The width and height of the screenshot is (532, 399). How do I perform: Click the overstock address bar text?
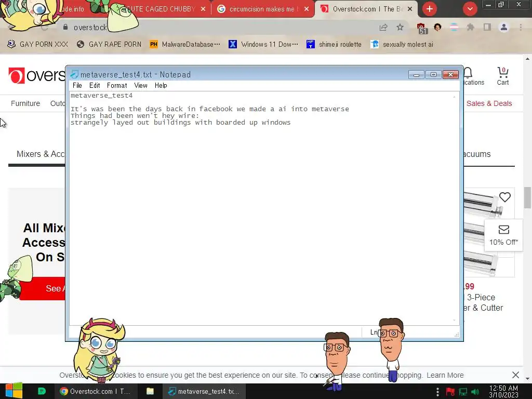click(x=90, y=28)
